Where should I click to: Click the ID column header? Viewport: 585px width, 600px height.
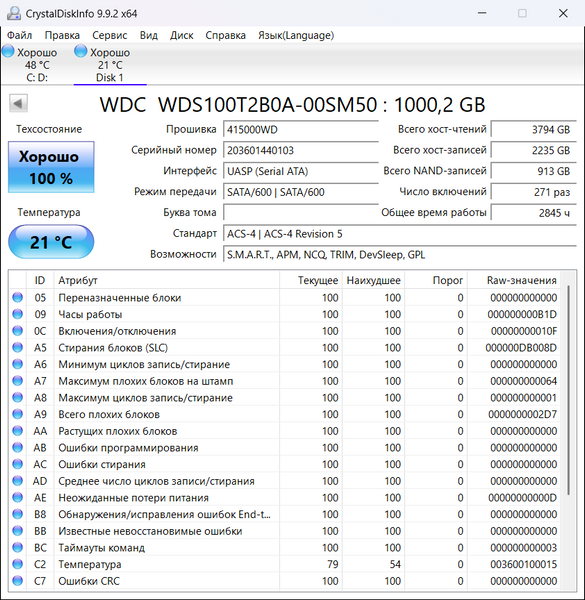(x=40, y=280)
